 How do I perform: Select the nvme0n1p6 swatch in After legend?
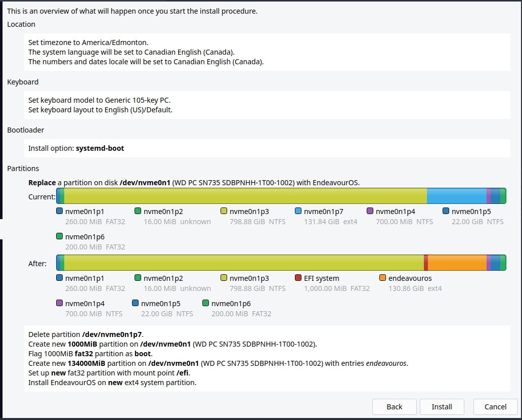tap(205, 303)
